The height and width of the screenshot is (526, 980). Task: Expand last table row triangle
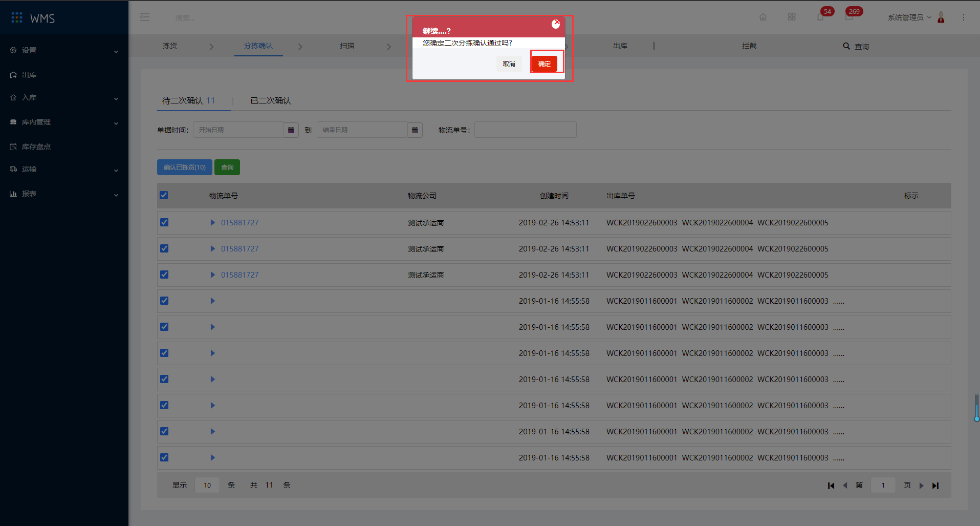[212, 457]
